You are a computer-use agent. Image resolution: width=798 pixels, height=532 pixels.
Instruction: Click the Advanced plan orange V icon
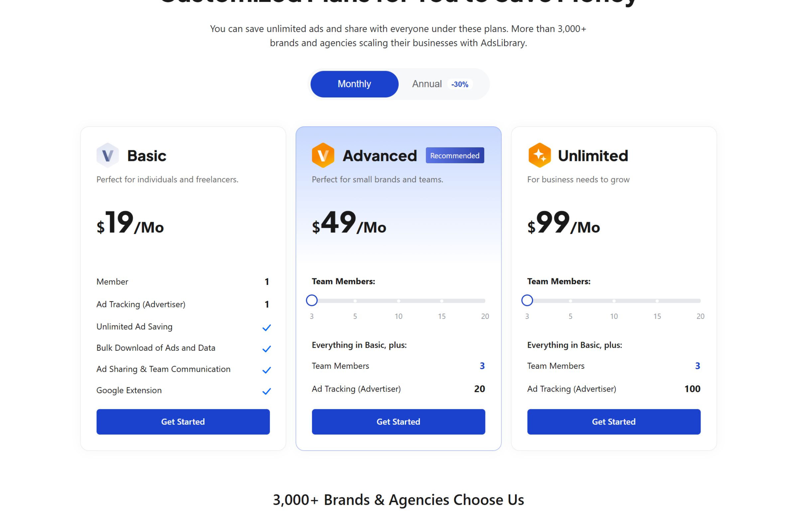323,155
